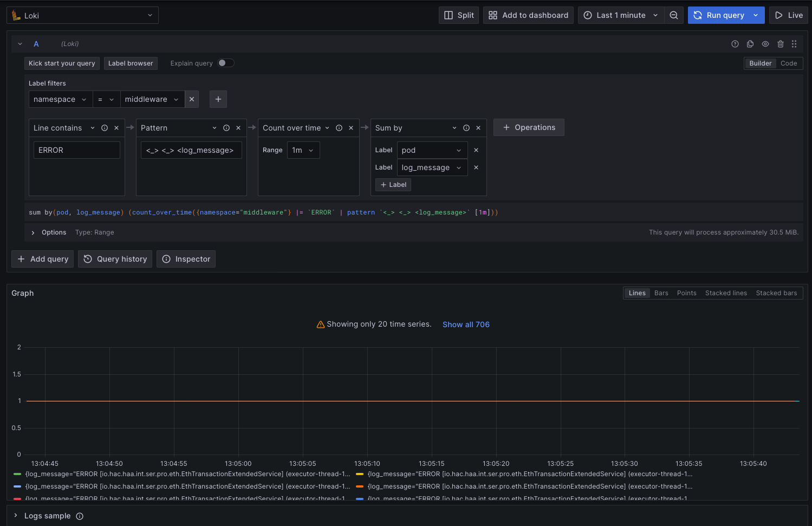
Task: Open the namespace label dropdown
Action: click(60, 99)
